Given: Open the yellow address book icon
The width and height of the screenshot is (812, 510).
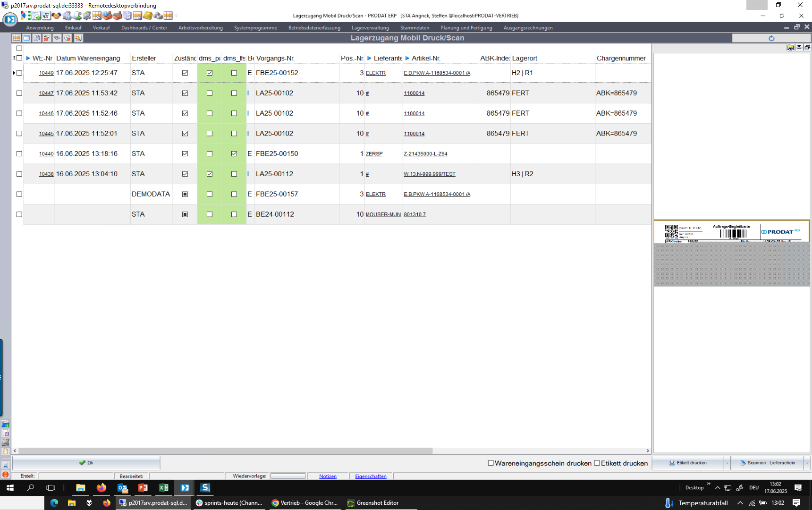Looking at the screenshot, I should click(148, 16).
